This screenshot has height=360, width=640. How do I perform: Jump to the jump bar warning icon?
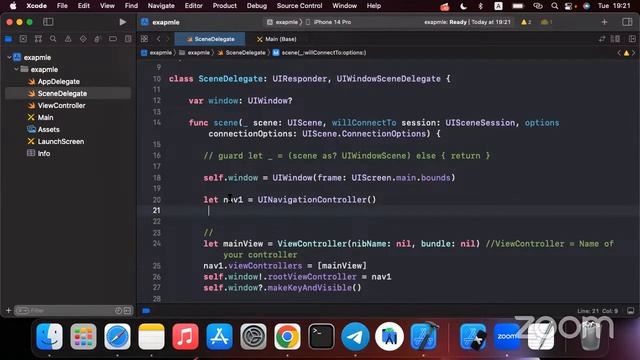[626, 53]
